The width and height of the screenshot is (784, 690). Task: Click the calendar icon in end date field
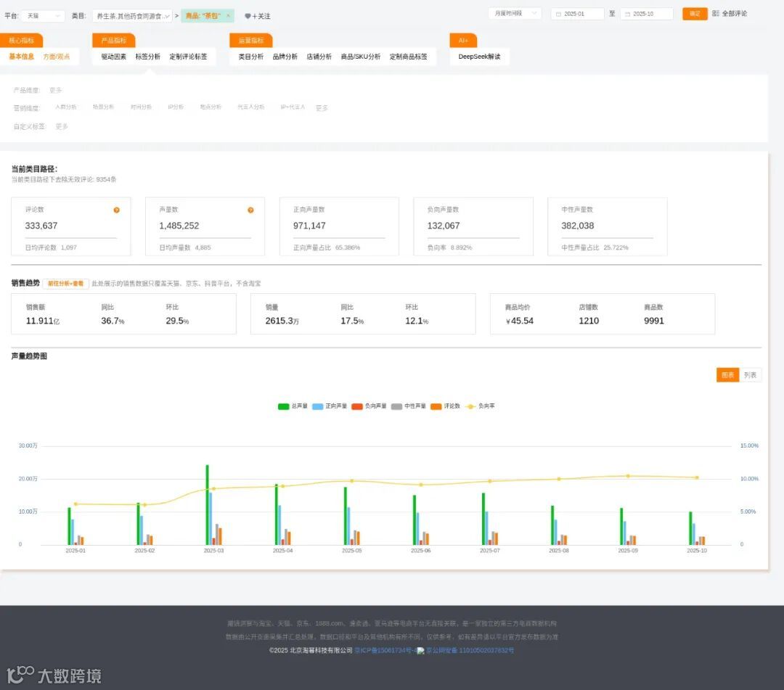[x=627, y=14]
